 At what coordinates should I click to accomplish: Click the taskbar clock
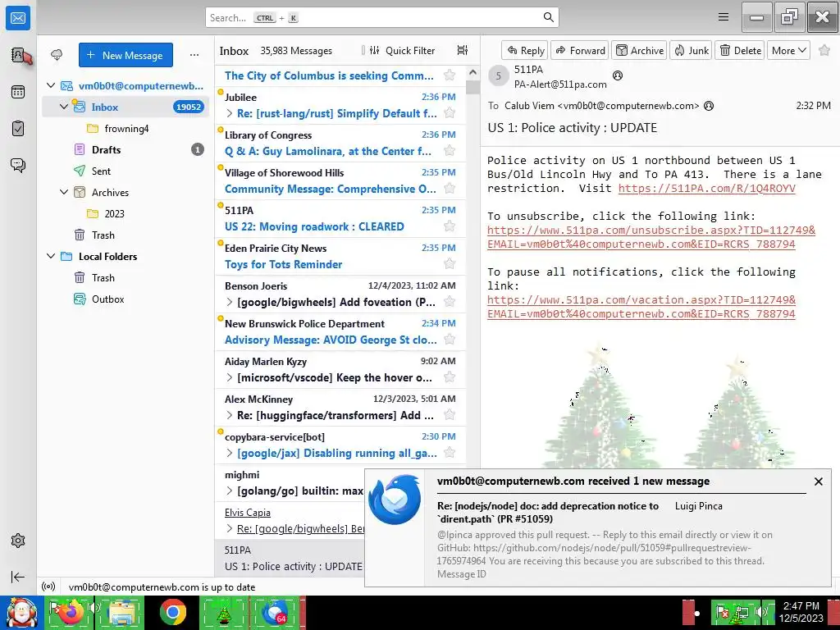point(801,612)
